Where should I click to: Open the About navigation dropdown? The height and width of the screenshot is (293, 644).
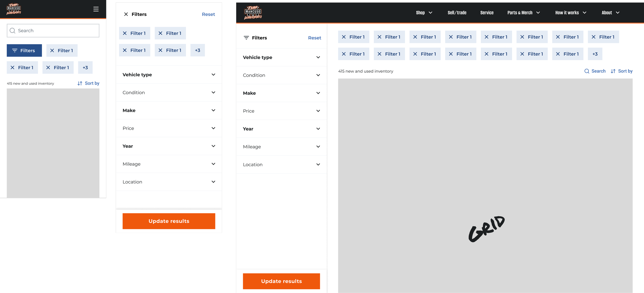(x=610, y=12)
